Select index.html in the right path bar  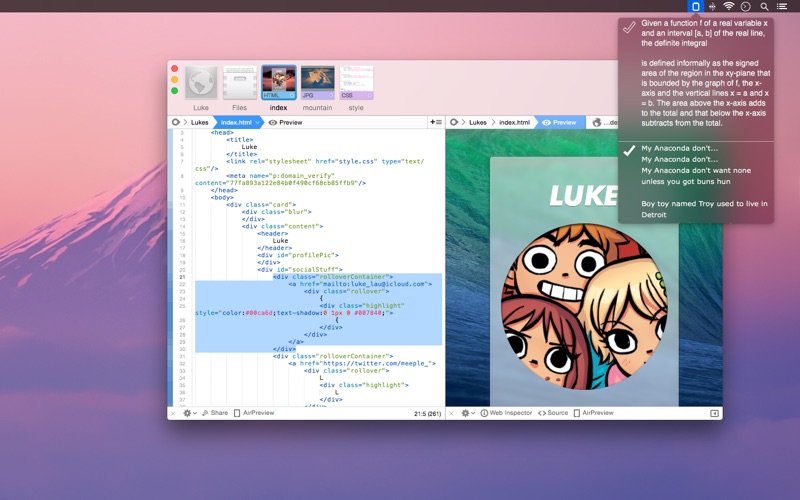pyautogui.click(x=514, y=122)
